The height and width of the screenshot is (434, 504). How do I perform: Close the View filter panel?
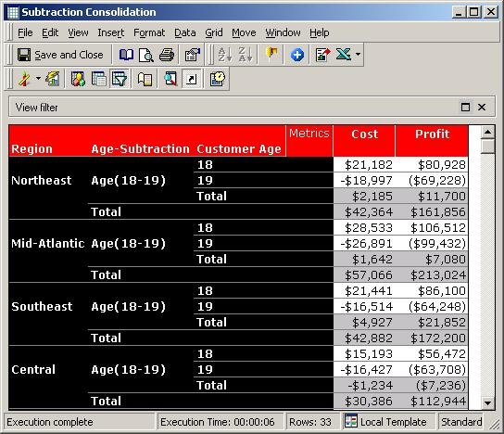[x=482, y=108]
